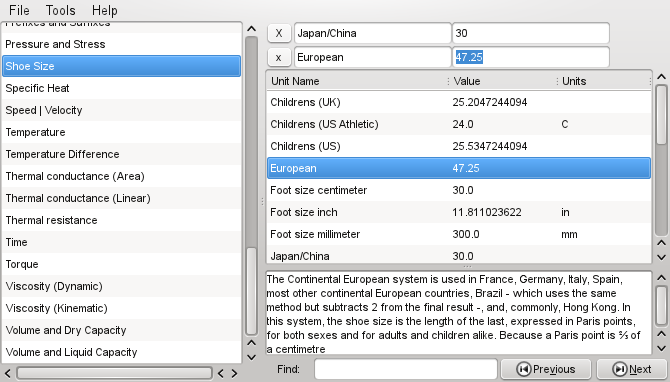The image size is (670, 382).
Task: Select Volume and Liquid Capacity category
Action: (121, 352)
